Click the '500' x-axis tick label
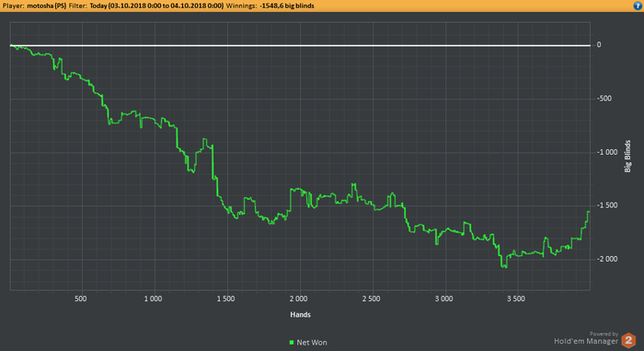The image size is (644, 351). point(81,298)
